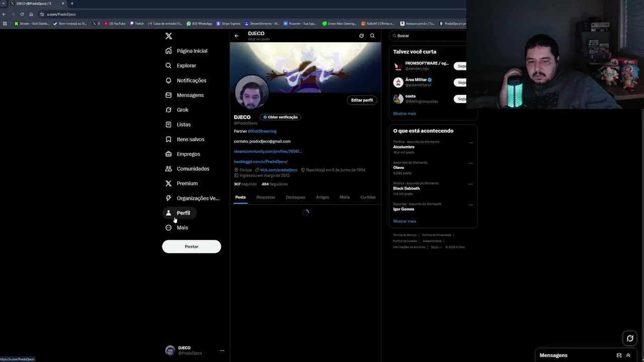Screen dimensions: 644x362
Task: Open the Black Sabbath trending topic
Action: (x=406, y=188)
